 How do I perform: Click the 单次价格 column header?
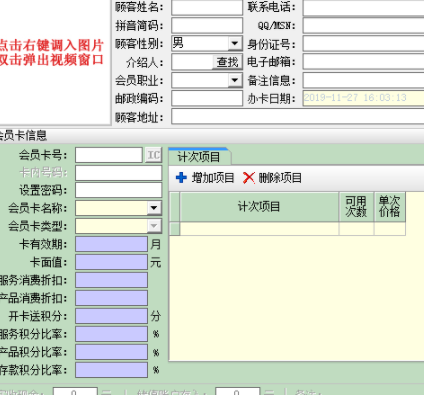point(390,207)
